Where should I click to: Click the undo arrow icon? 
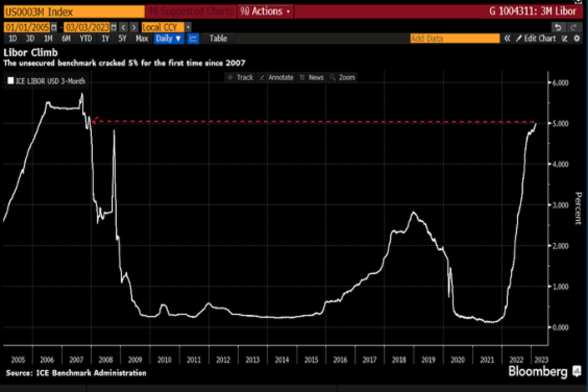click(x=558, y=27)
